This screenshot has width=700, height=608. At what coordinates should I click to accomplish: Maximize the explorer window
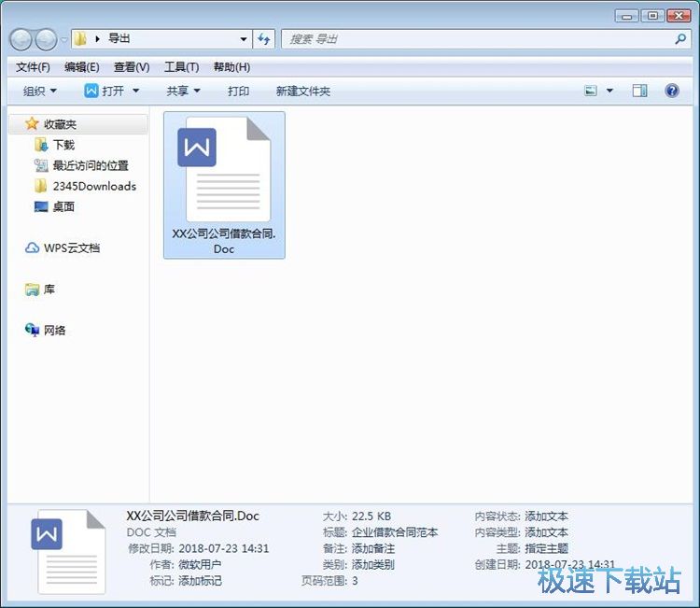[x=652, y=16]
